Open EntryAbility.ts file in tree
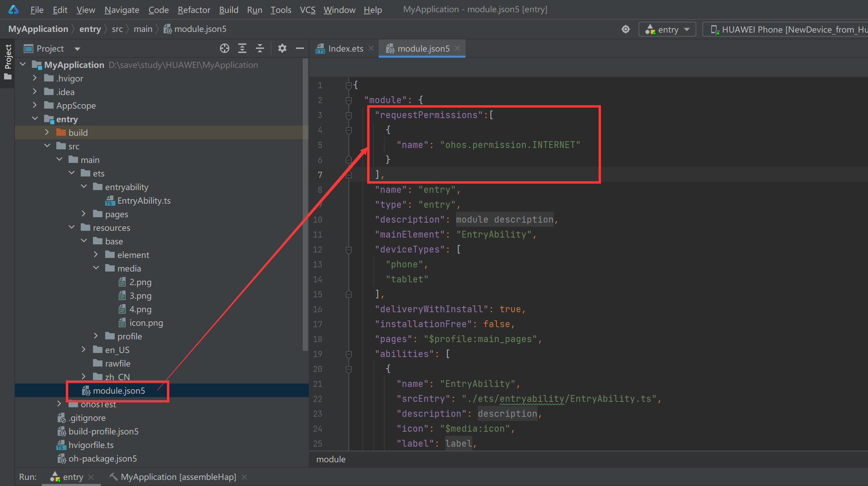The width and height of the screenshot is (868, 486). (x=144, y=201)
